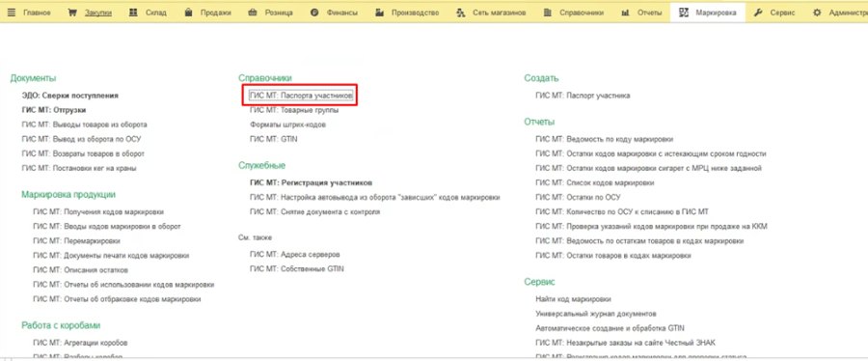The height and width of the screenshot is (361, 868).
Task: Open ГИС МТ: Выводы товаров из оборота
Action: pyautogui.click(x=84, y=125)
